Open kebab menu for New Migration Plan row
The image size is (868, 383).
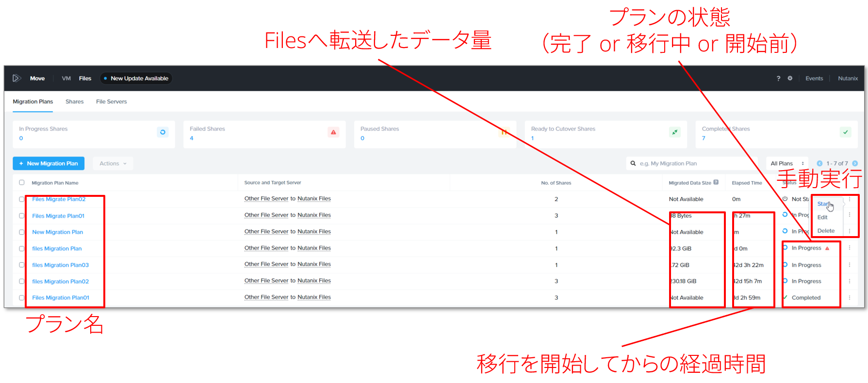coord(850,231)
